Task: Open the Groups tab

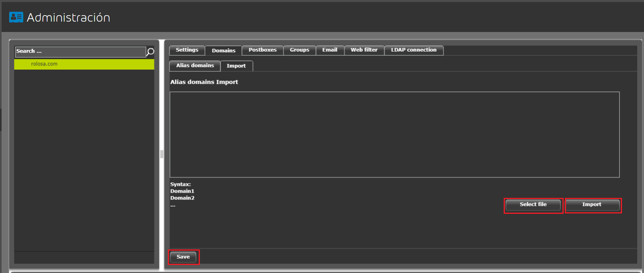Action: coord(299,50)
